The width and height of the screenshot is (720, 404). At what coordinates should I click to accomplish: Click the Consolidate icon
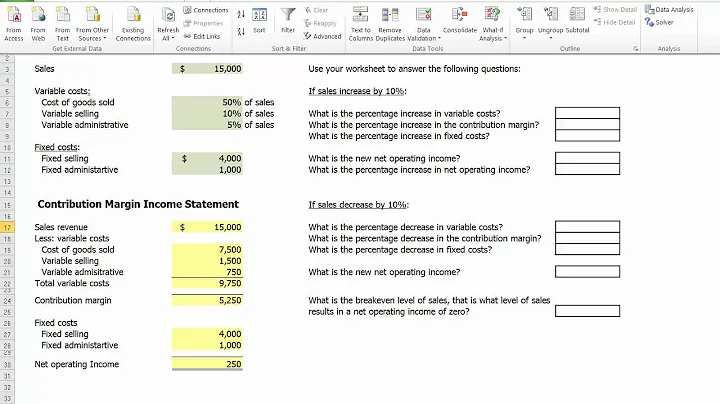(460, 21)
